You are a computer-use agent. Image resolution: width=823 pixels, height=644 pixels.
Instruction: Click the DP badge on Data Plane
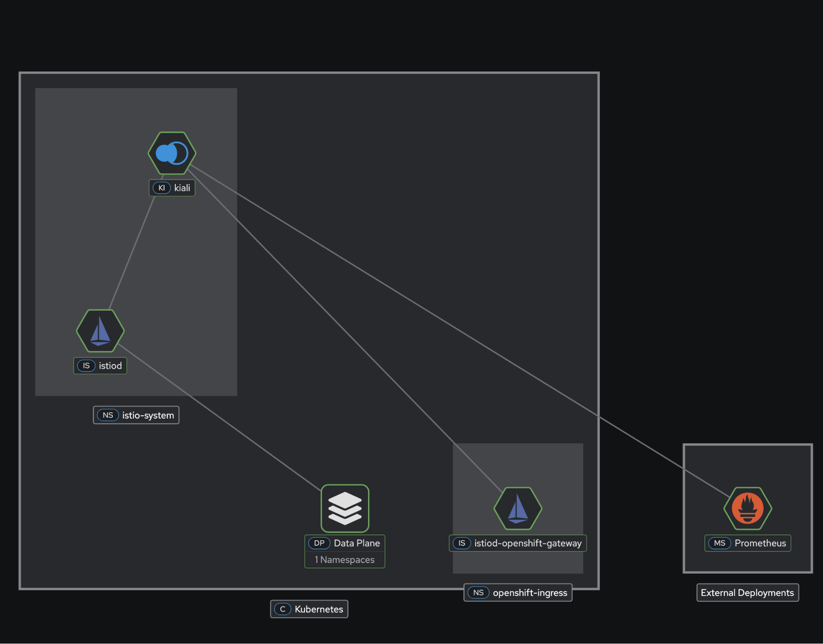319,543
